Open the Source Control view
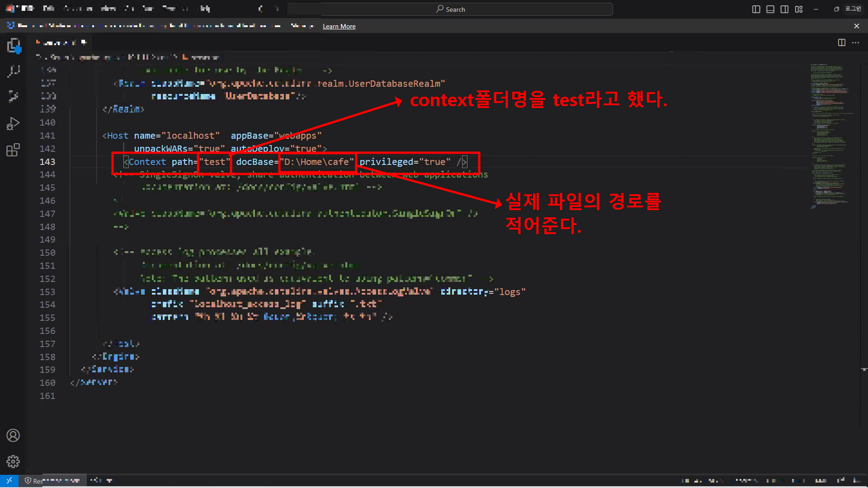The image size is (868, 488). pos(13,97)
